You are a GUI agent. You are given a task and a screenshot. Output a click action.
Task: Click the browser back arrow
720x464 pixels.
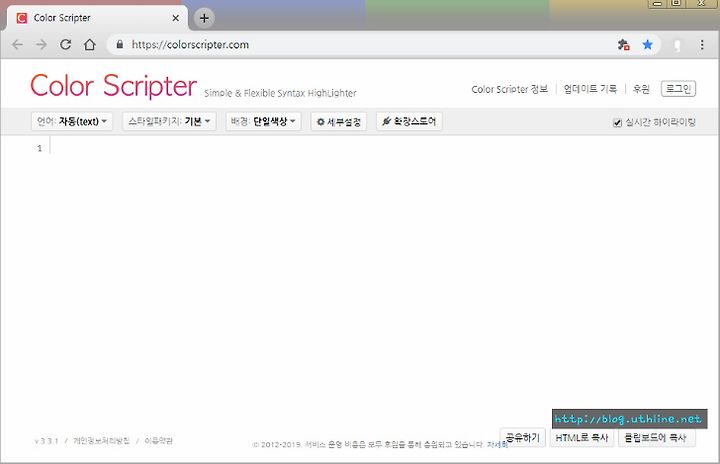17,45
